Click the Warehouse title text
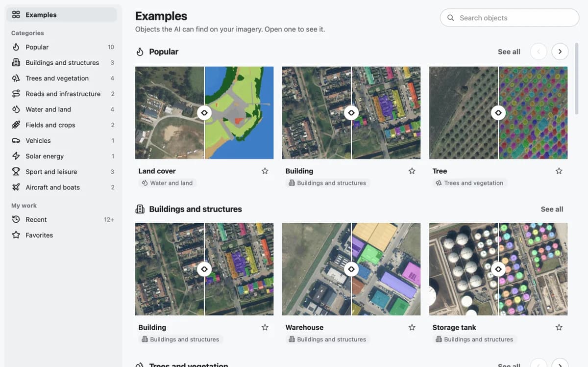 [304, 327]
